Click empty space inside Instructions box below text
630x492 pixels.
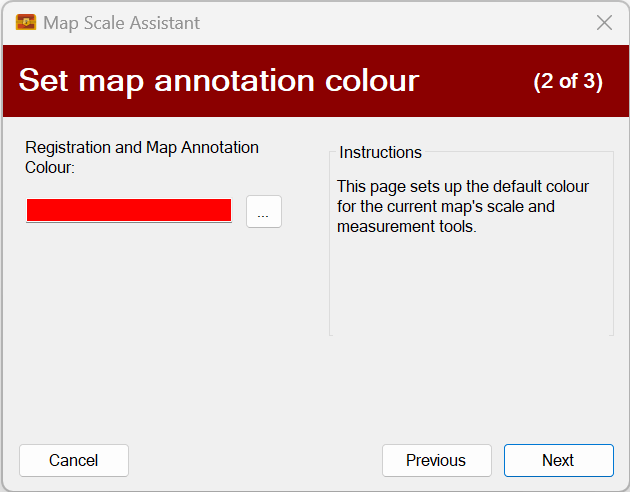(470, 290)
